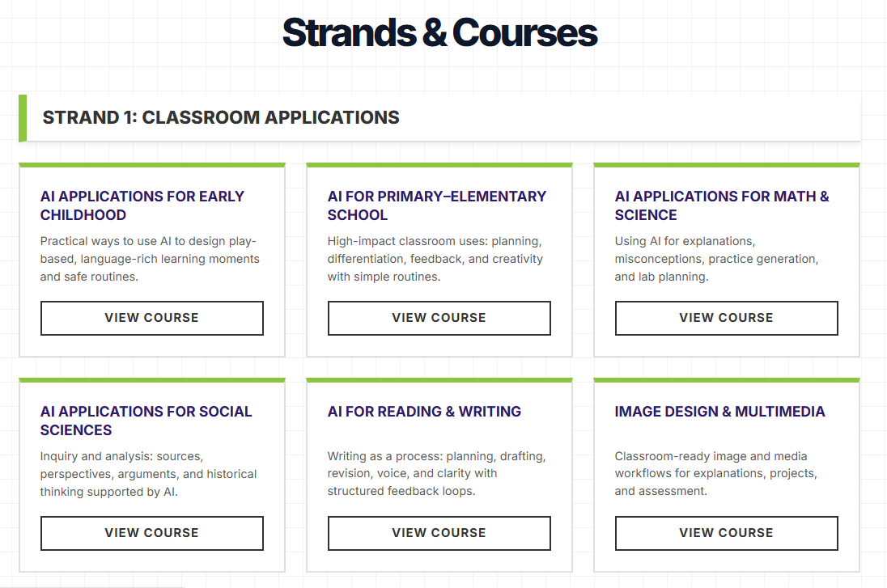Open the Image Design & Multimedia course heading
887x588 pixels.
coord(719,412)
